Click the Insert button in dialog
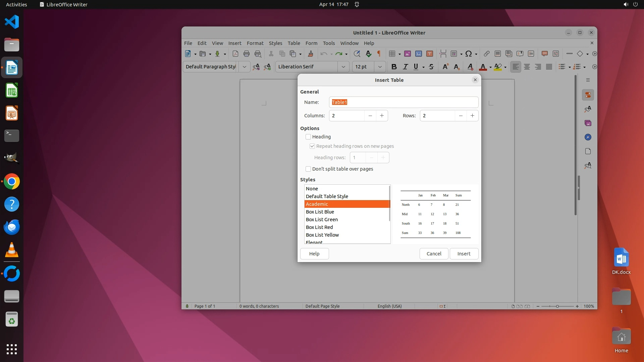Viewport: 644px width, 362px height. [x=464, y=254]
